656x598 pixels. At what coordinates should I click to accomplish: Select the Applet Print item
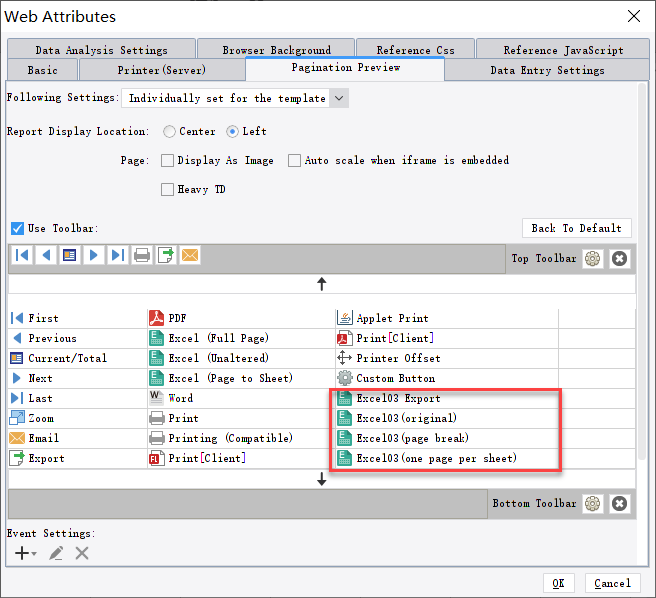[x=392, y=318]
